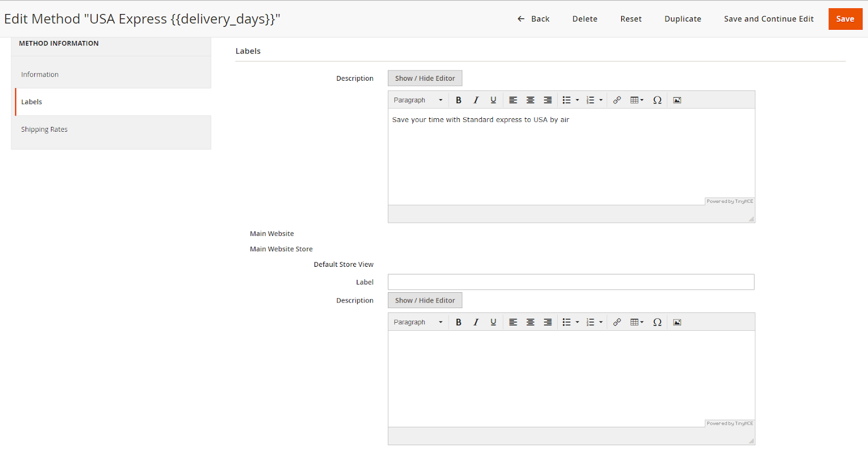Align text right in bottom editor
Screen dimensions: 868x449
tap(547, 322)
